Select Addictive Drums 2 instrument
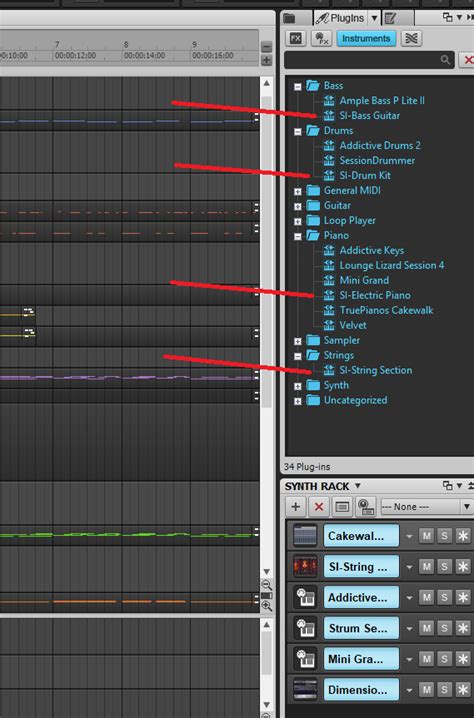The image size is (474, 718). pyautogui.click(x=380, y=146)
